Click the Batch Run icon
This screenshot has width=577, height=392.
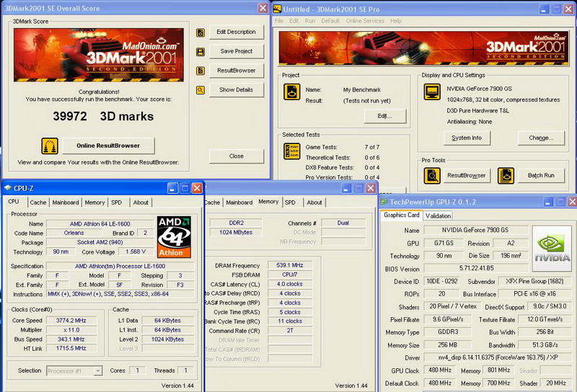click(x=506, y=176)
